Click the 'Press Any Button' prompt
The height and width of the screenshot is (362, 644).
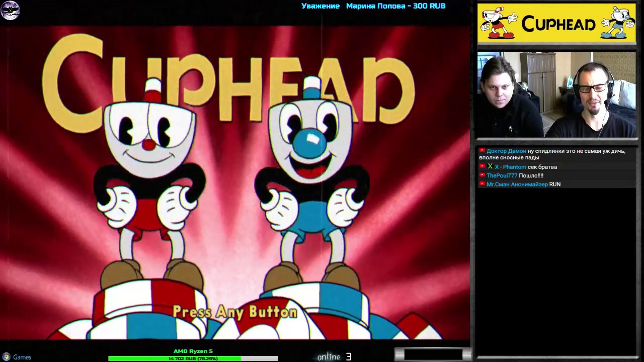click(x=235, y=312)
